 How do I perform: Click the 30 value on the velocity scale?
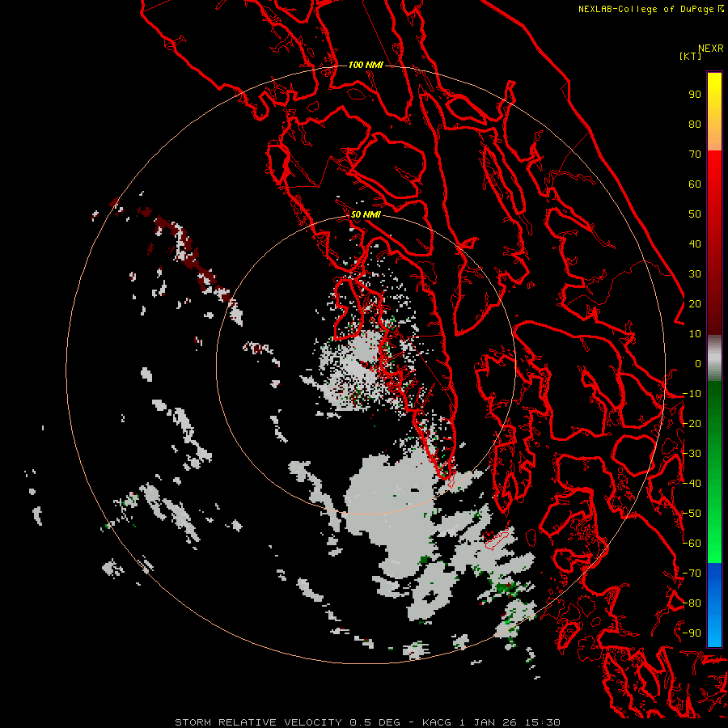695,274
